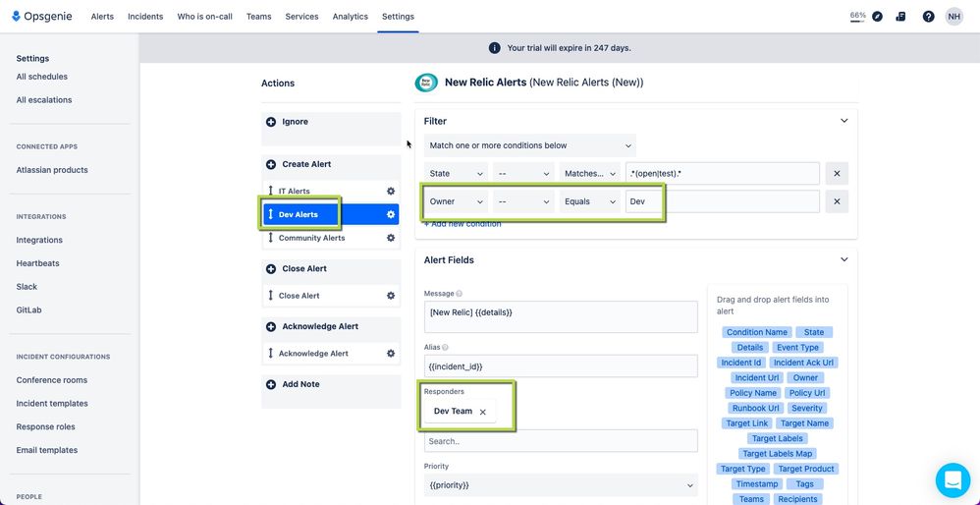Click the Message field help icon
Screen dimensions: 980x505
(x=460, y=294)
